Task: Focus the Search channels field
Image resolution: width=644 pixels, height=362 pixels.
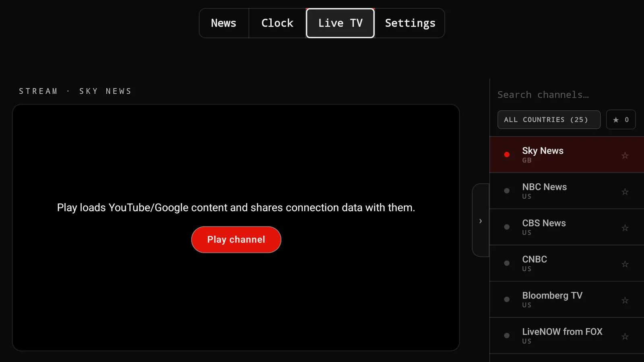Action: click(x=566, y=95)
